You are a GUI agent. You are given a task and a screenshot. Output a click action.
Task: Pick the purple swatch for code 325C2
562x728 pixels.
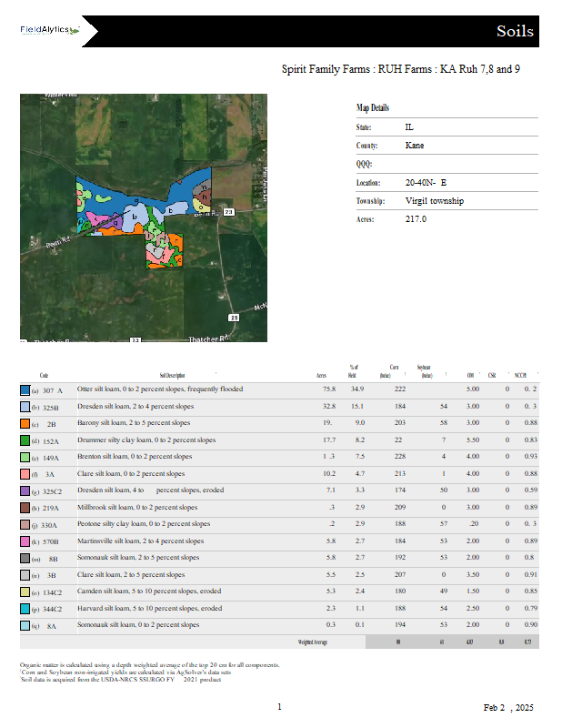click(25, 490)
